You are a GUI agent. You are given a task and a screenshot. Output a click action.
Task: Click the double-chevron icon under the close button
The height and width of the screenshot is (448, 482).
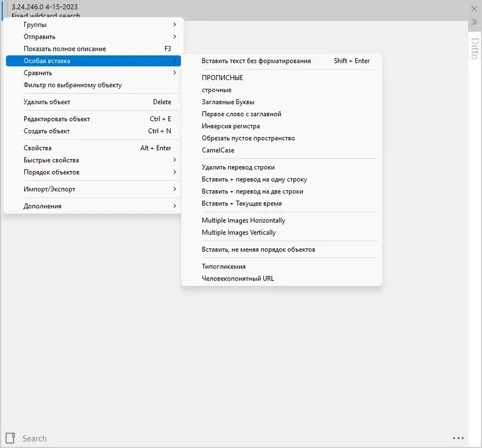[x=474, y=22]
